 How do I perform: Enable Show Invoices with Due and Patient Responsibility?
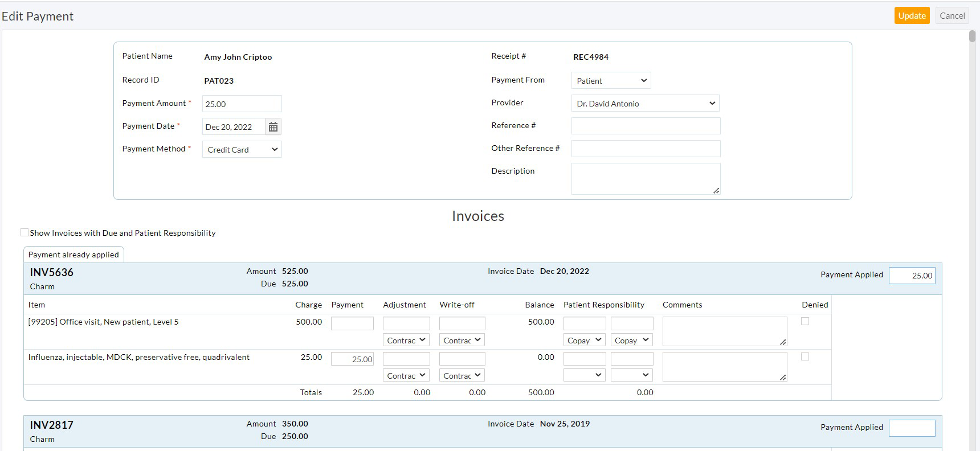(24, 232)
